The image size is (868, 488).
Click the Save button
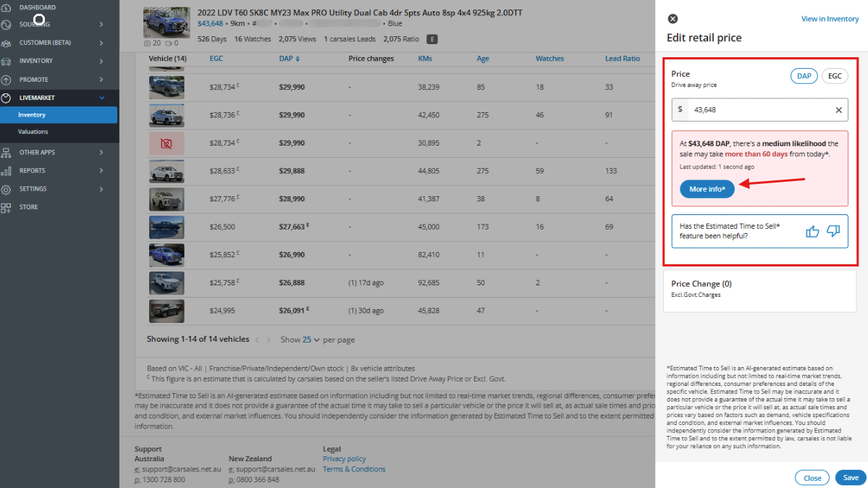pos(851,478)
